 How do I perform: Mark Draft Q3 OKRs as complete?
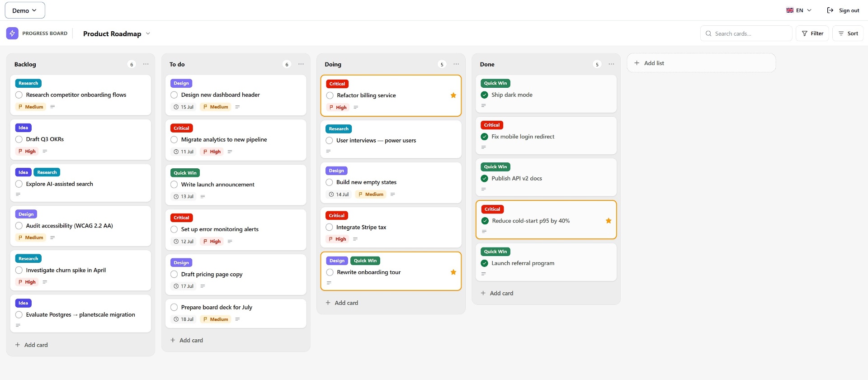(x=19, y=139)
